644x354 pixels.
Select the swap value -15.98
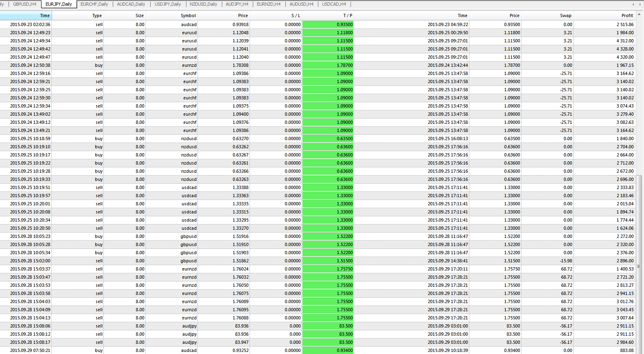[x=566, y=261]
